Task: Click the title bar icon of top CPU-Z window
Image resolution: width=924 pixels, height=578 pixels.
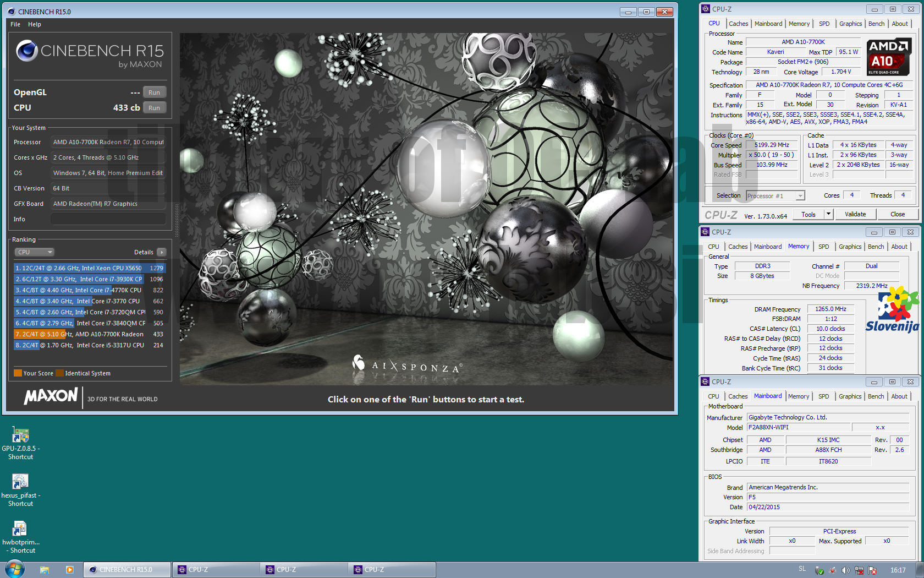Action: (706, 9)
